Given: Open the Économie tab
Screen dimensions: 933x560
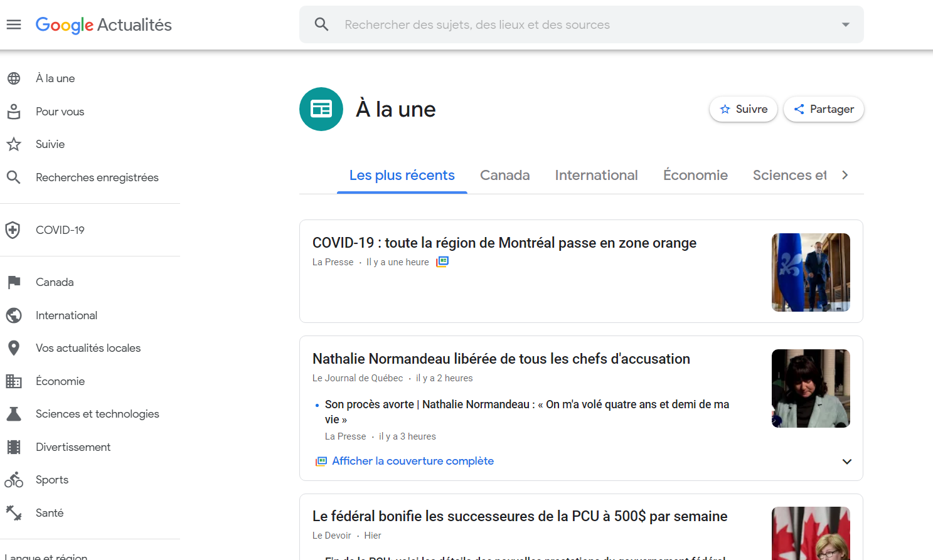Looking at the screenshot, I should click(695, 175).
